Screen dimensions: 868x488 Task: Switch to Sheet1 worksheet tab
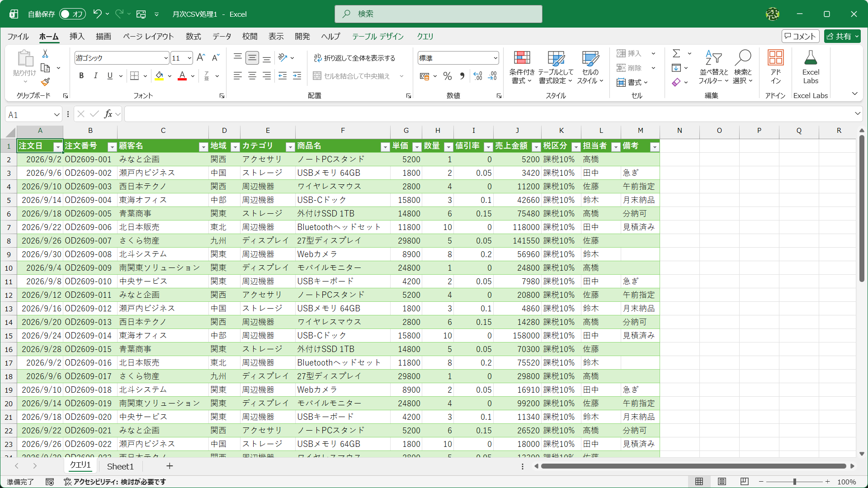(120, 466)
